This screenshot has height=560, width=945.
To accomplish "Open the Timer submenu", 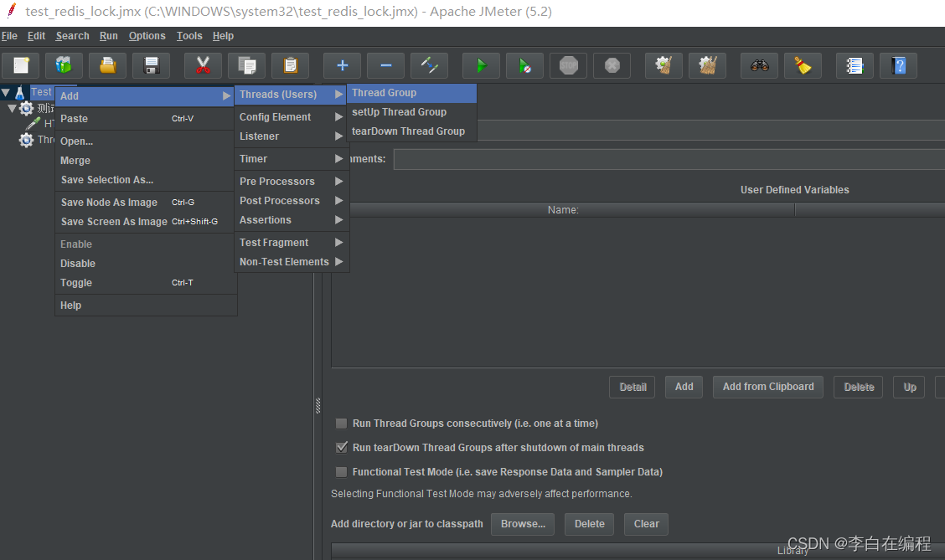I will 291,159.
